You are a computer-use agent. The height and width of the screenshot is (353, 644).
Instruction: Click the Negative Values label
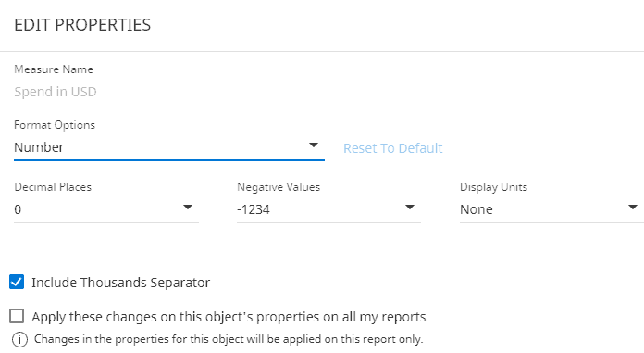[x=279, y=187]
